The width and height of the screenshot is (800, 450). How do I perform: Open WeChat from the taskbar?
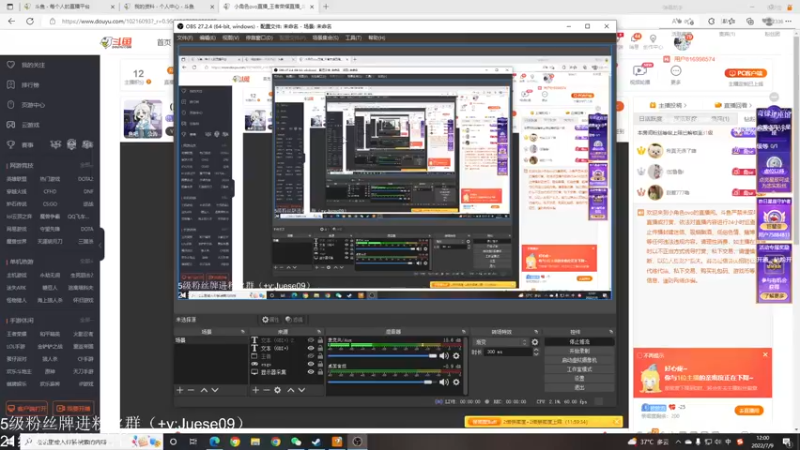click(296, 441)
